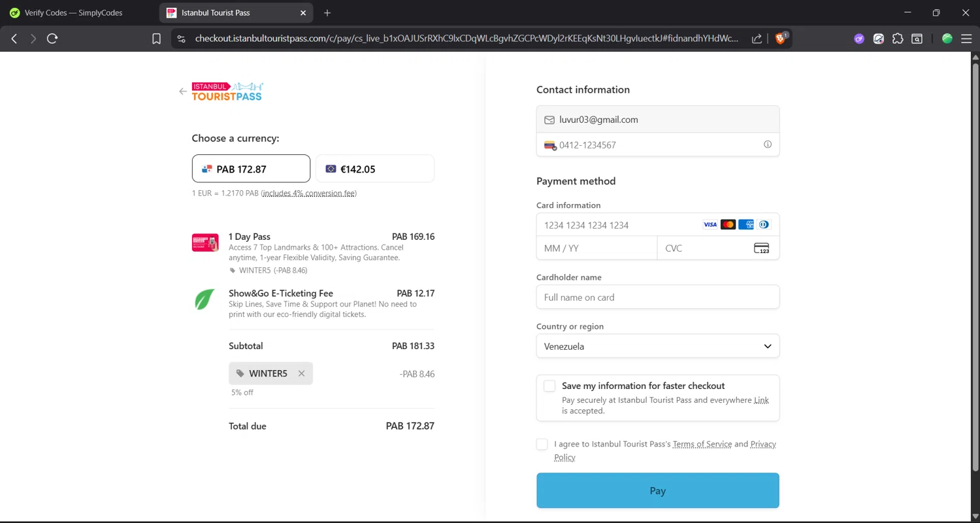Image resolution: width=980 pixels, height=523 pixels.
Task: Focus the card number field
Action: click(x=658, y=225)
